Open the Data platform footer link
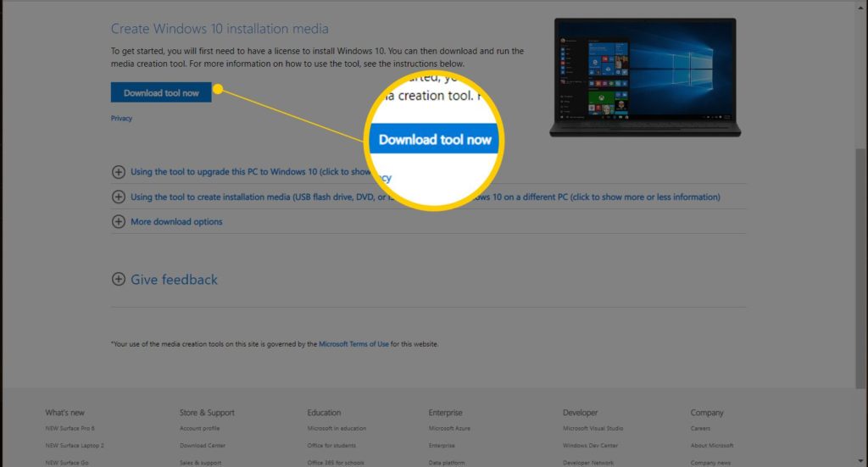 coord(446,463)
